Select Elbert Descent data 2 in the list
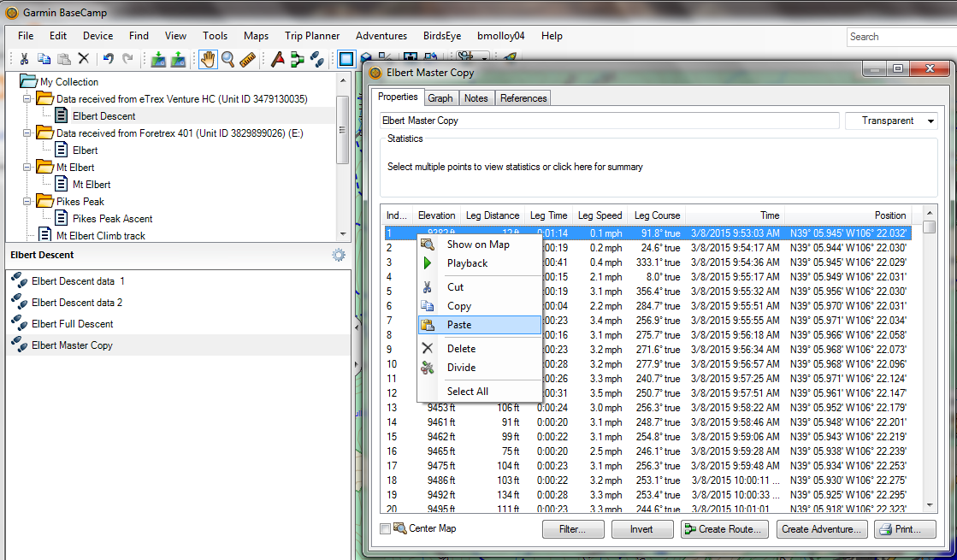This screenshot has width=957, height=560. pyautogui.click(x=178, y=303)
